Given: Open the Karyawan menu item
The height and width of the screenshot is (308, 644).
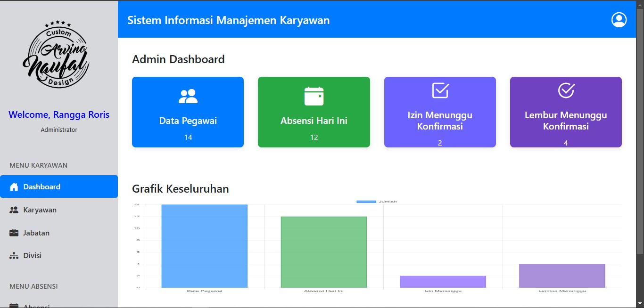Looking at the screenshot, I should tap(59, 210).
